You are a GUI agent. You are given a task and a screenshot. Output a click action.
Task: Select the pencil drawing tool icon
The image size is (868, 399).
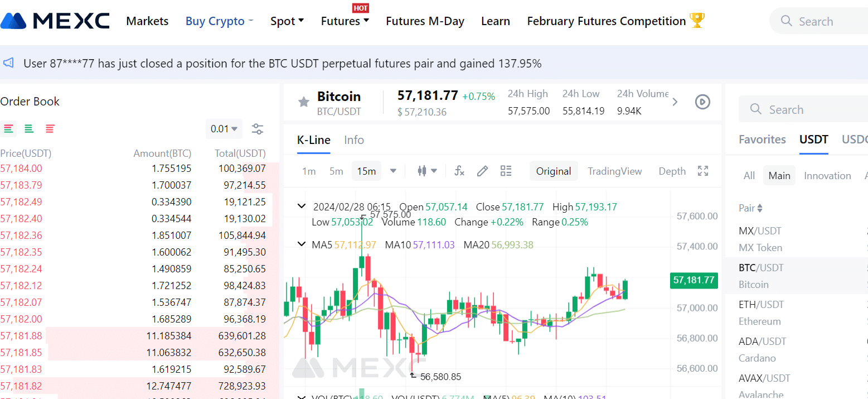(x=483, y=171)
